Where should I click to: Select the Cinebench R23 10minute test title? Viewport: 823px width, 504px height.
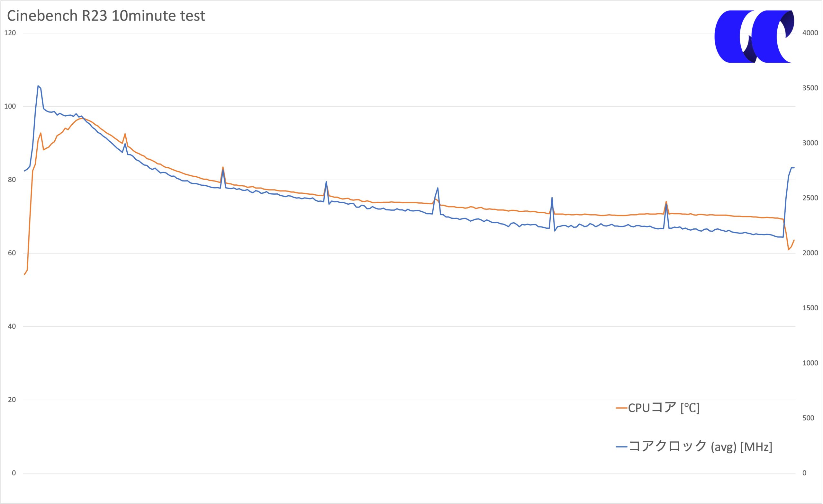click(106, 16)
